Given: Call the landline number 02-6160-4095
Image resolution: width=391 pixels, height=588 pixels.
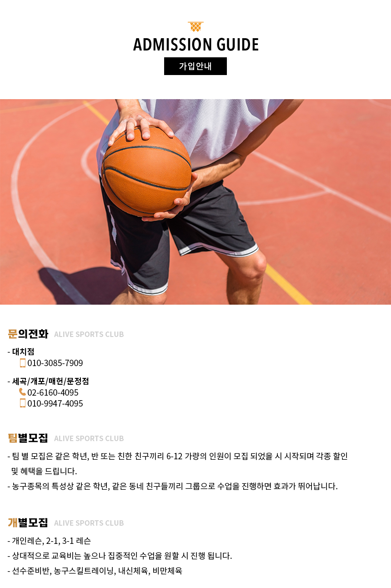Looking at the screenshot, I should click(53, 392).
